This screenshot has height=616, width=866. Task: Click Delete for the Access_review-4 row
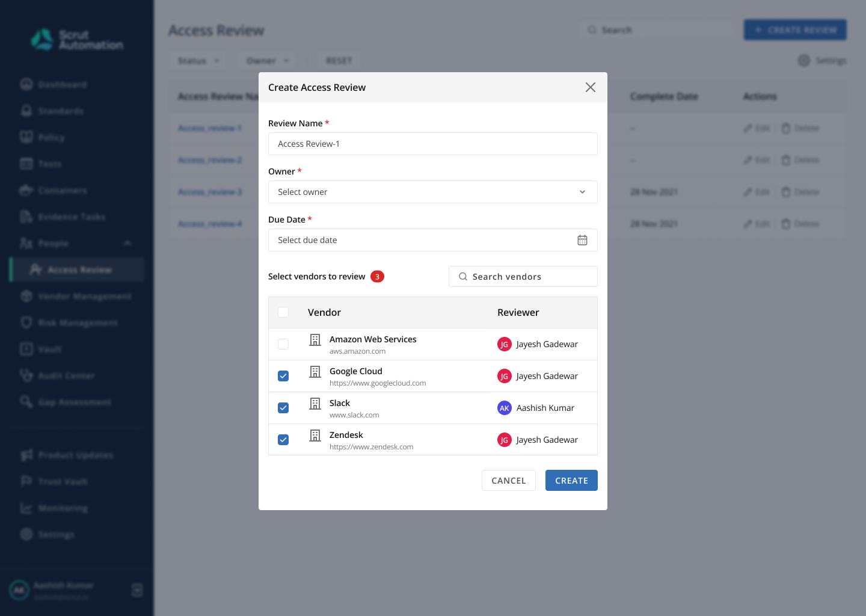click(x=800, y=224)
